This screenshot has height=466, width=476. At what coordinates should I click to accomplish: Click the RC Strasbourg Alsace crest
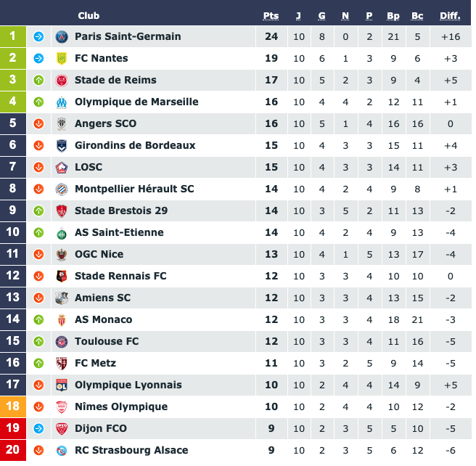[62, 451]
